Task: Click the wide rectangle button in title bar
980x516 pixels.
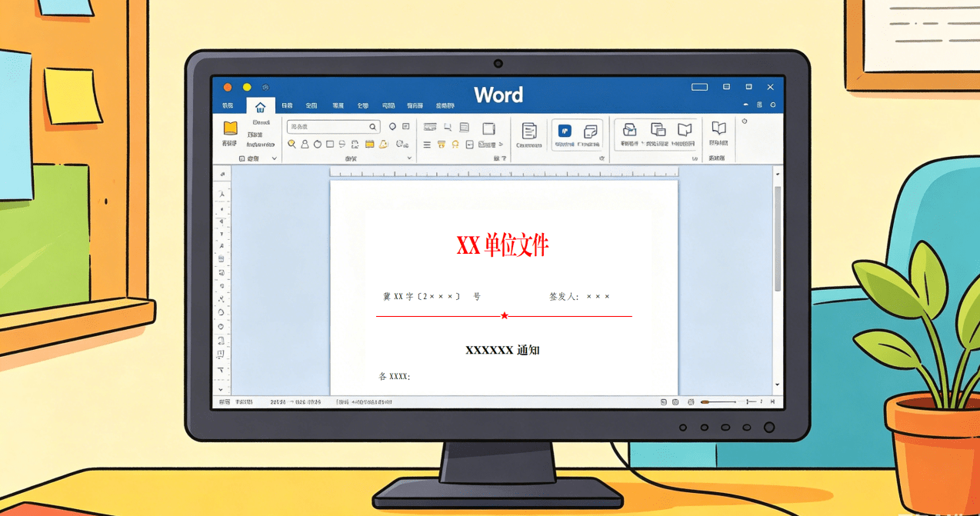Action: pos(699,87)
